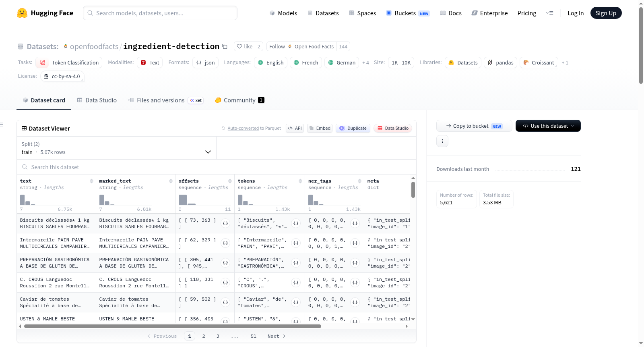The image size is (644, 347).
Task: Open Buckets in top navigation
Action: pos(408,13)
